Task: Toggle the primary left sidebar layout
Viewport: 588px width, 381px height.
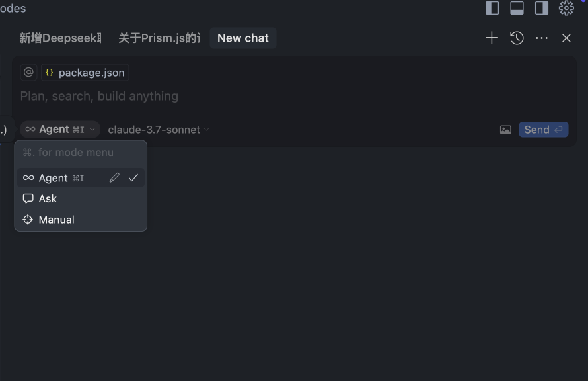Action: point(492,8)
